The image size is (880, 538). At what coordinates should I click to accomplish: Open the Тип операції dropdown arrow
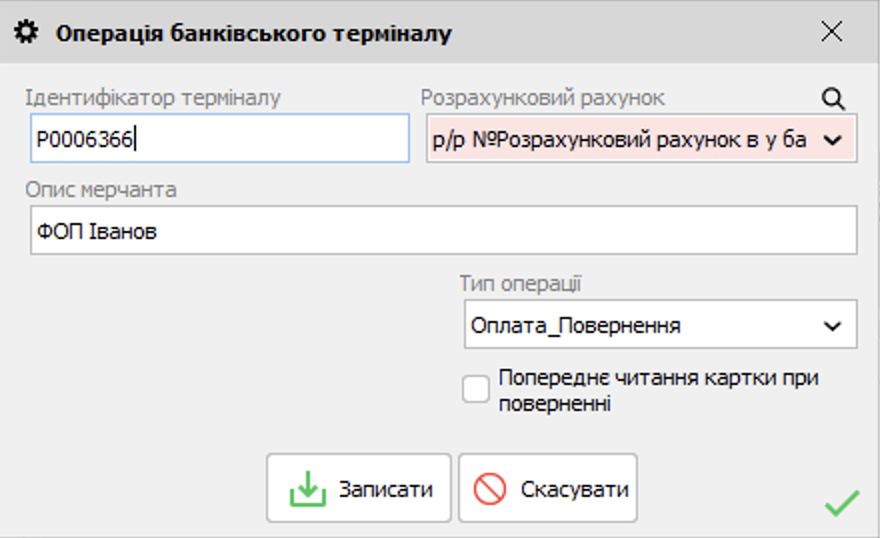tap(832, 326)
